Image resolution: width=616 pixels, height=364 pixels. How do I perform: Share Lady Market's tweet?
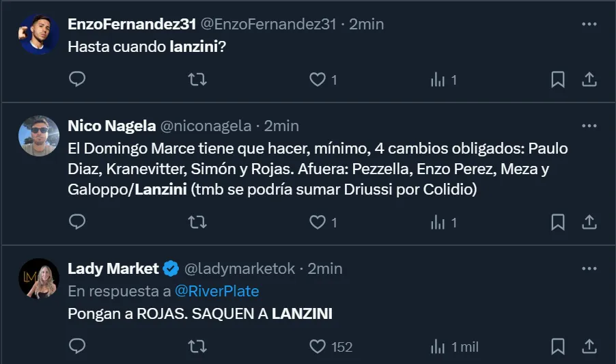[589, 347]
